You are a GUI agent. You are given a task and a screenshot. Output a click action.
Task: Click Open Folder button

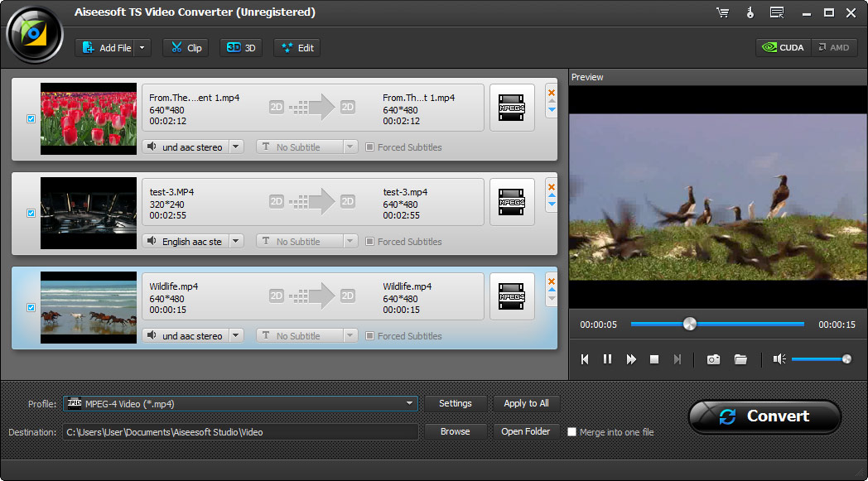[x=526, y=431]
